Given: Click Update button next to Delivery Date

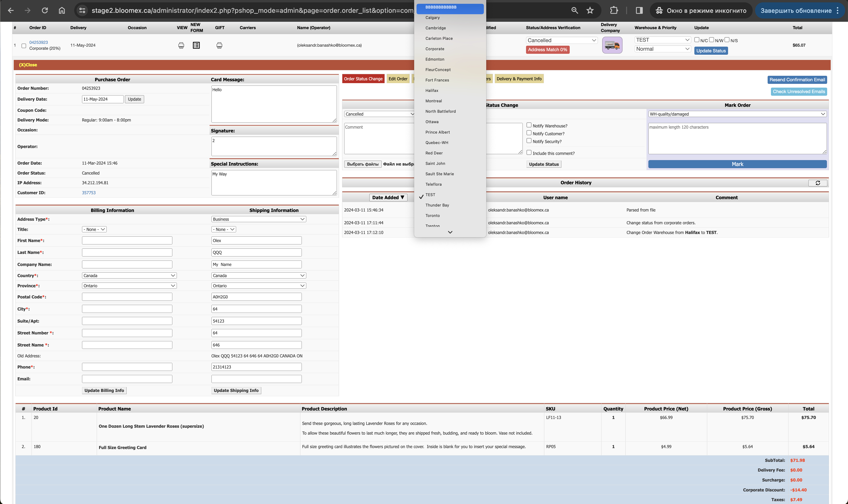Looking at the screenshot, I should tap(135, 99).
